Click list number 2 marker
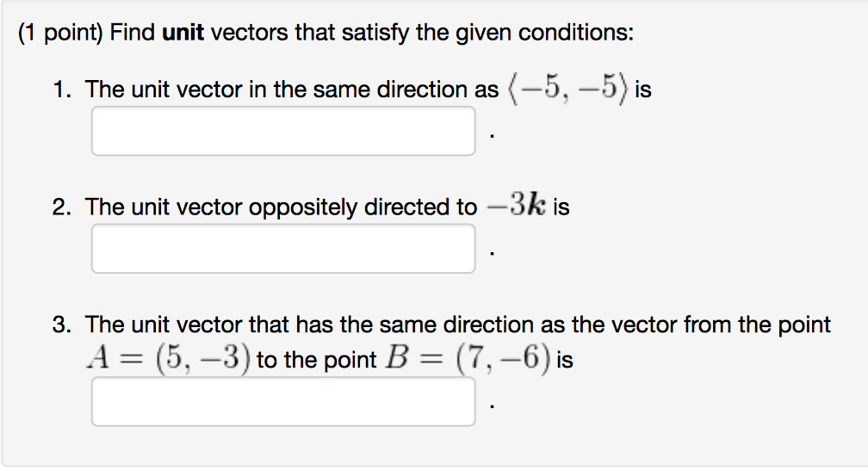 pyautogui.click(x=59, y=207)
